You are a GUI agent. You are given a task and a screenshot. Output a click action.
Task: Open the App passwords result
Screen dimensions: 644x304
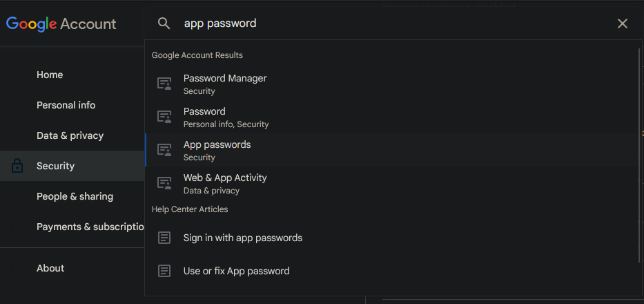pyautogui.click(x=217, y=145)
